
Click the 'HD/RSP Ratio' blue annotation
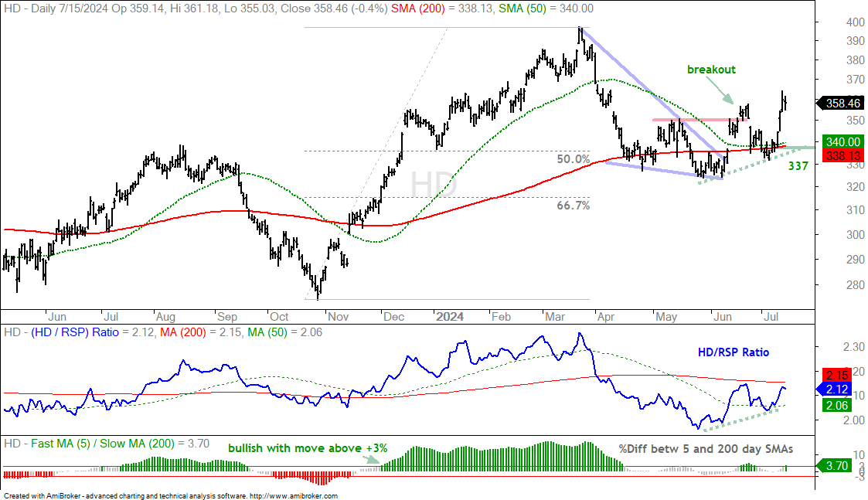pyautogui.click(x=734, y=352)
